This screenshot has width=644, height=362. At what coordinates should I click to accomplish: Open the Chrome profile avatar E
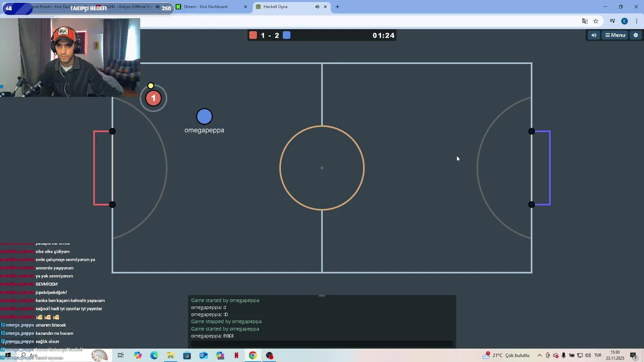(624, 21)
